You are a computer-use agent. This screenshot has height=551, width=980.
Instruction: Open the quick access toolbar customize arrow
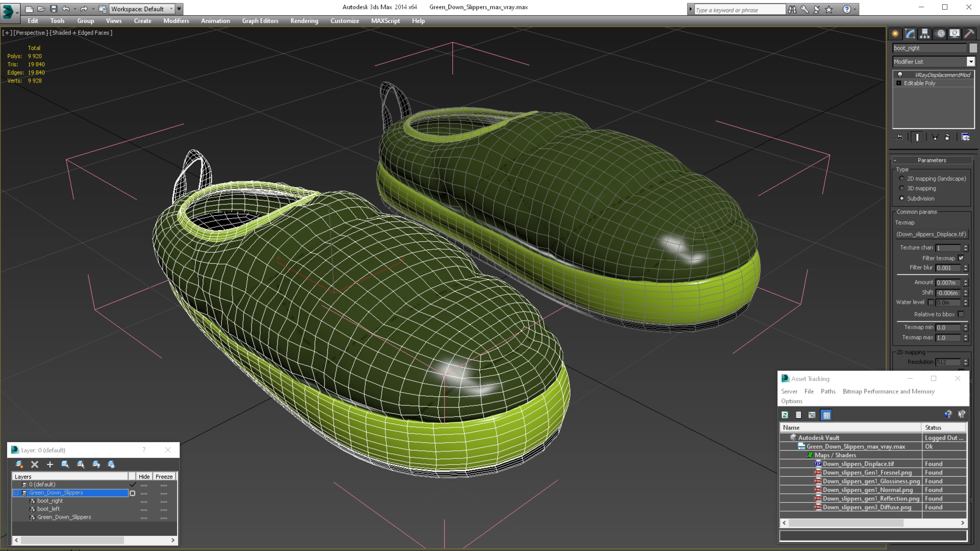click(179, 9)
